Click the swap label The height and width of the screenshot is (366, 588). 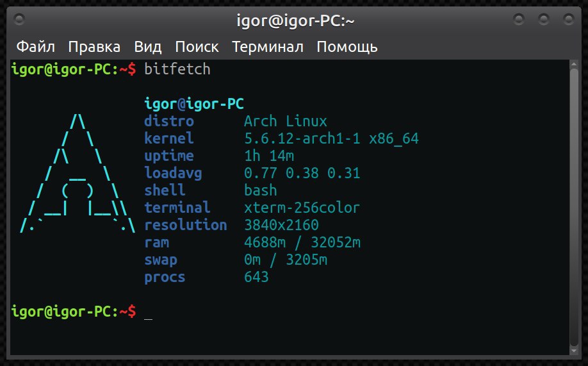pos(161,260)
